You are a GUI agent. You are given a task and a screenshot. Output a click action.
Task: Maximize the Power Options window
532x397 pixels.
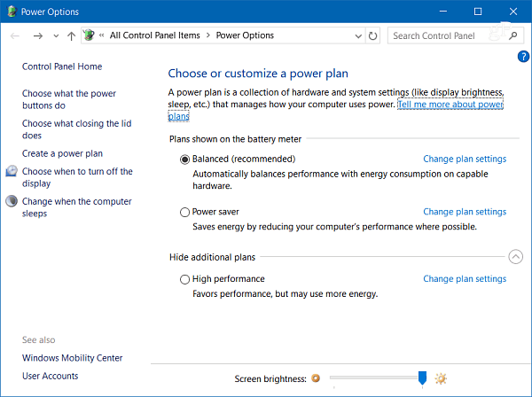point(478,12)
